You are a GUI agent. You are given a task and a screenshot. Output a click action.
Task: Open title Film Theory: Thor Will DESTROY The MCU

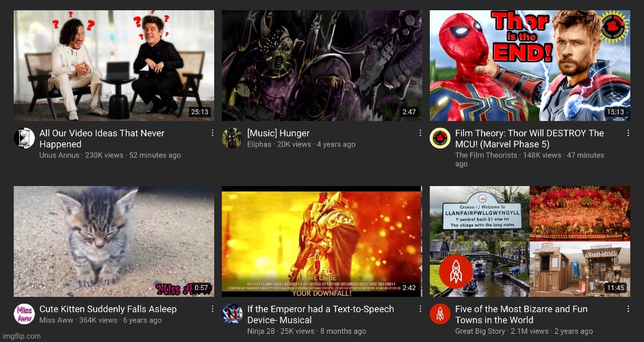[x=530, y=139]
